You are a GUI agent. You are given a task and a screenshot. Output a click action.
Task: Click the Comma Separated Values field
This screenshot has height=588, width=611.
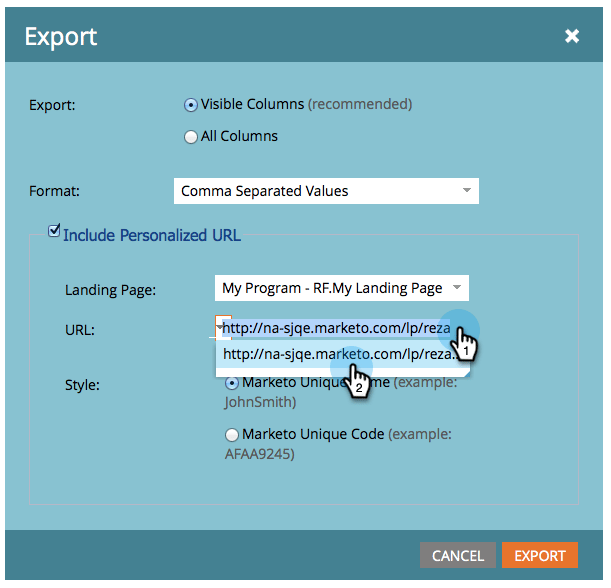coord(326,191)
